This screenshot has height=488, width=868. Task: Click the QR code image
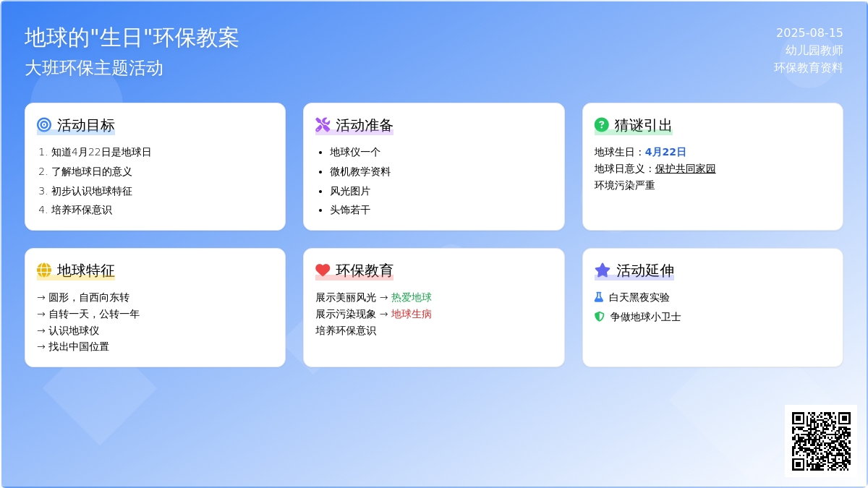point(821,441)
